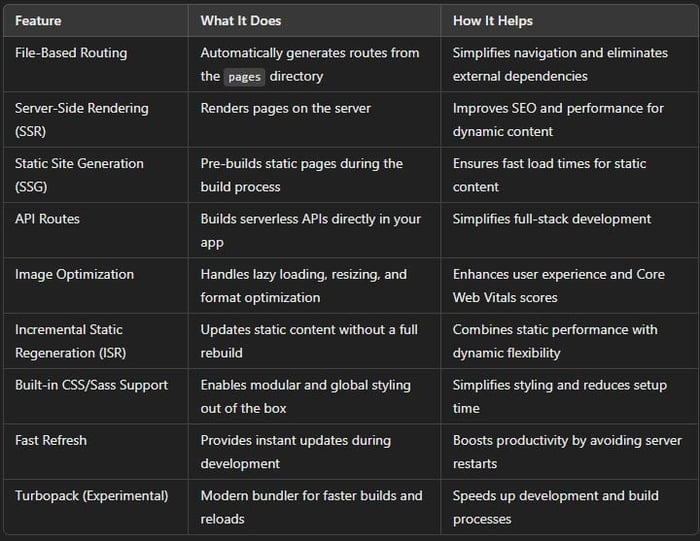Click the Built-in CSS/Sass Support cell
Viewport: 700px width, 541px height.
96,396
